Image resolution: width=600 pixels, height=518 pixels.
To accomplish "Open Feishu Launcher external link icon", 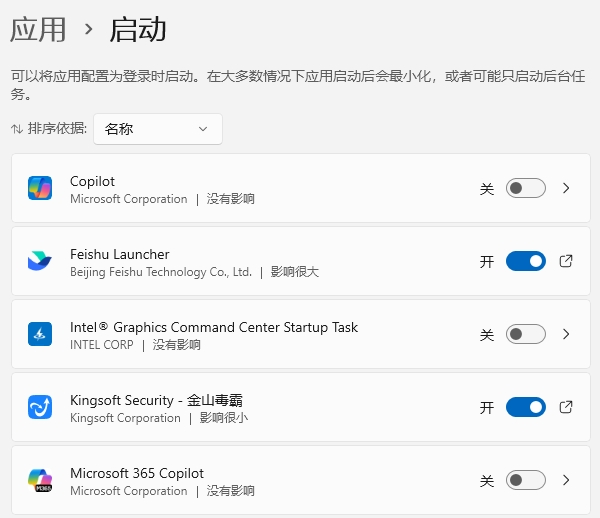I will [x=566, y=261].
